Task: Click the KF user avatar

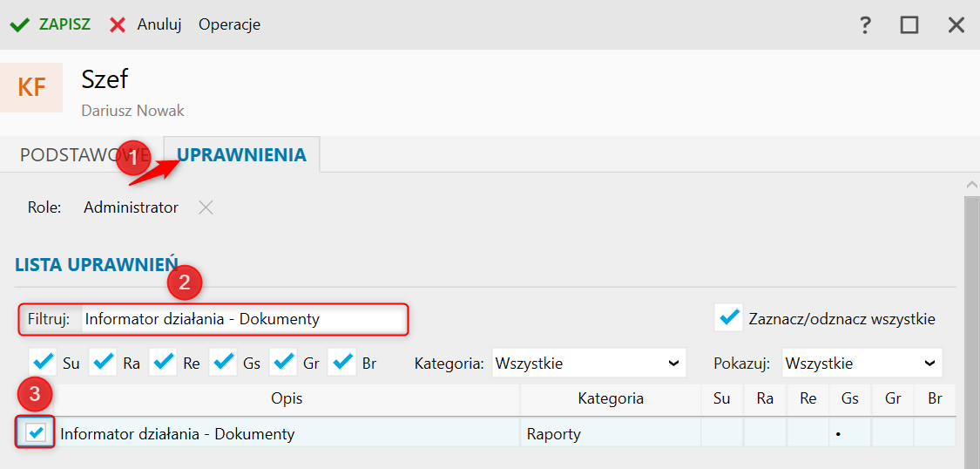Action: (x=31, y=87)
